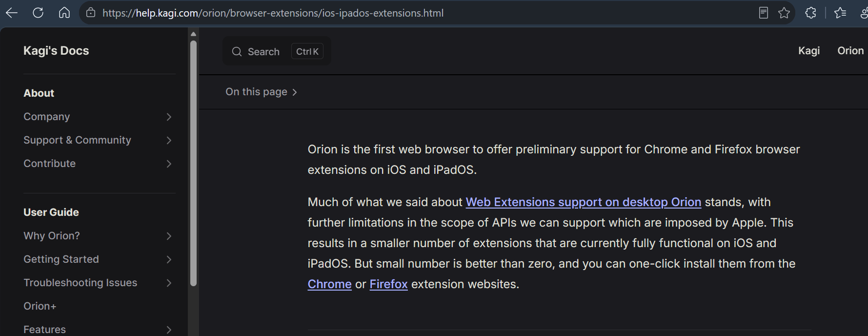Go back with the browser back arrow
This screenshot has width=868, height=336.
coord(12,13)
